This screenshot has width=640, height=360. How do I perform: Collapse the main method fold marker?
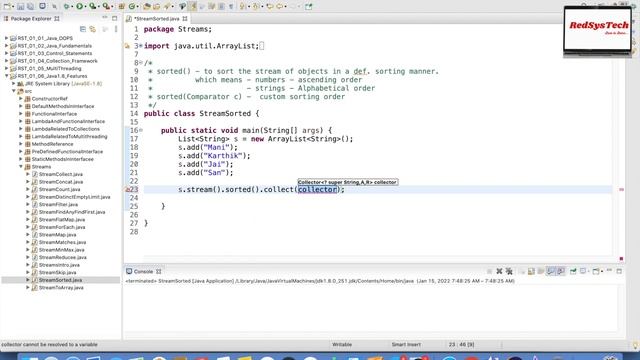pyautogui.click(x=141, y=130)
